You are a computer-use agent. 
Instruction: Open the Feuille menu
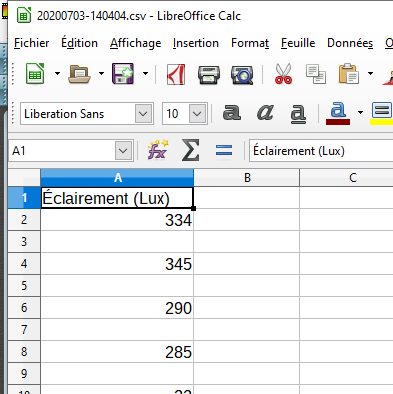click(298, 43)
